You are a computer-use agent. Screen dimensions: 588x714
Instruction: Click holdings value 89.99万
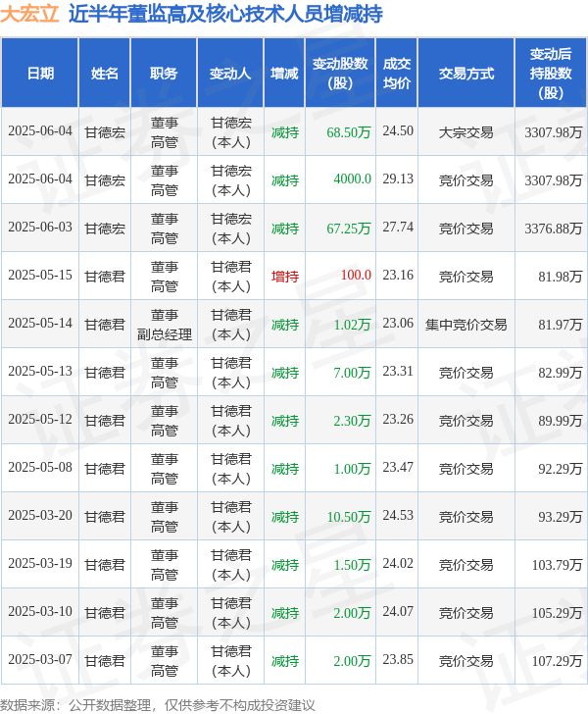coord(561,421)
